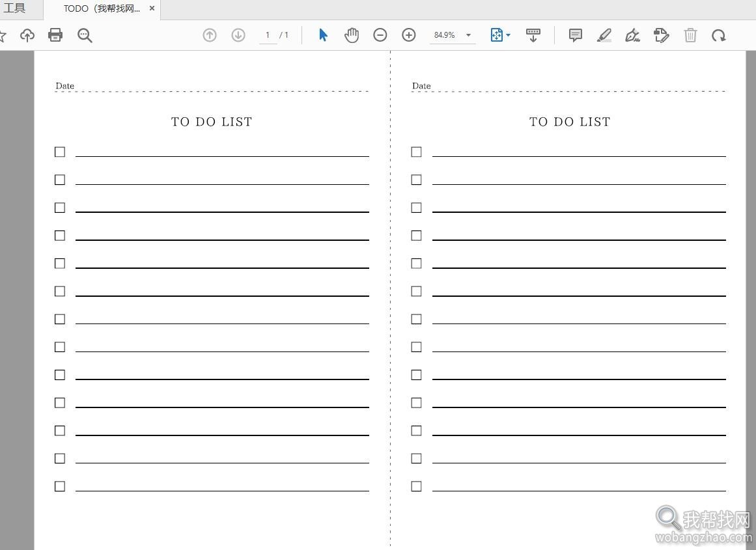This screenshot has height=550, width=756.
Task: Zoom in with the plus button
Action: coord(409,34)
